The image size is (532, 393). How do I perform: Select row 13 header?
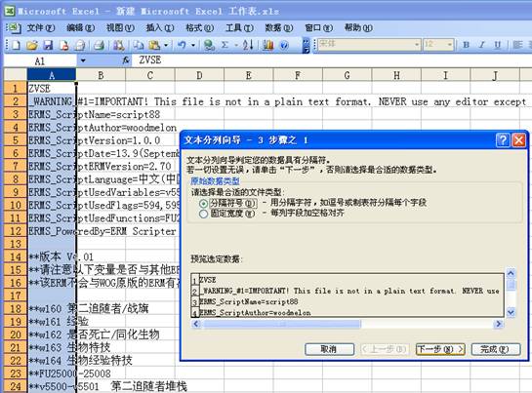point(16,244)
